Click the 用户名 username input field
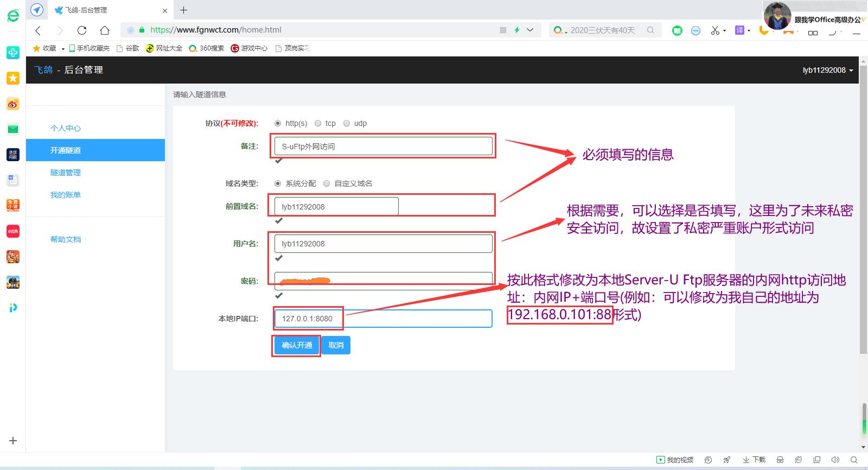Screen dimensions: 868x470 tap(384, 244)
